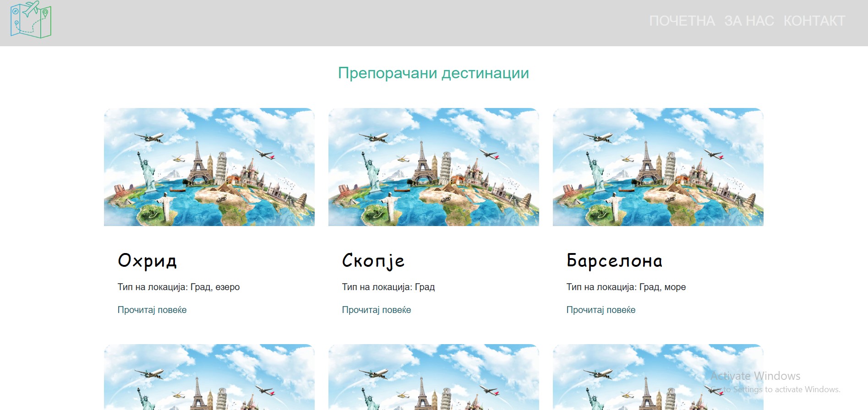Click the Охрид destination title
The image size is (868, 410).
[147, 260]
